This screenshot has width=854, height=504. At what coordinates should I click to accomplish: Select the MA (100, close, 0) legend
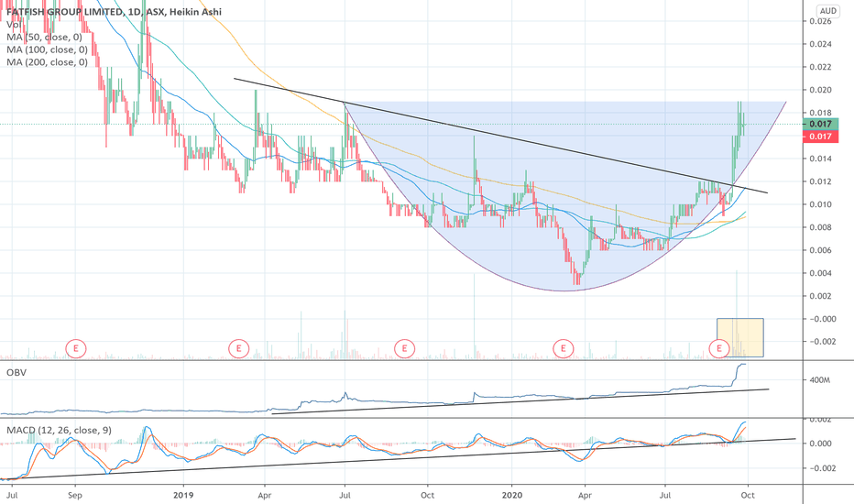[x=47, y=49]
